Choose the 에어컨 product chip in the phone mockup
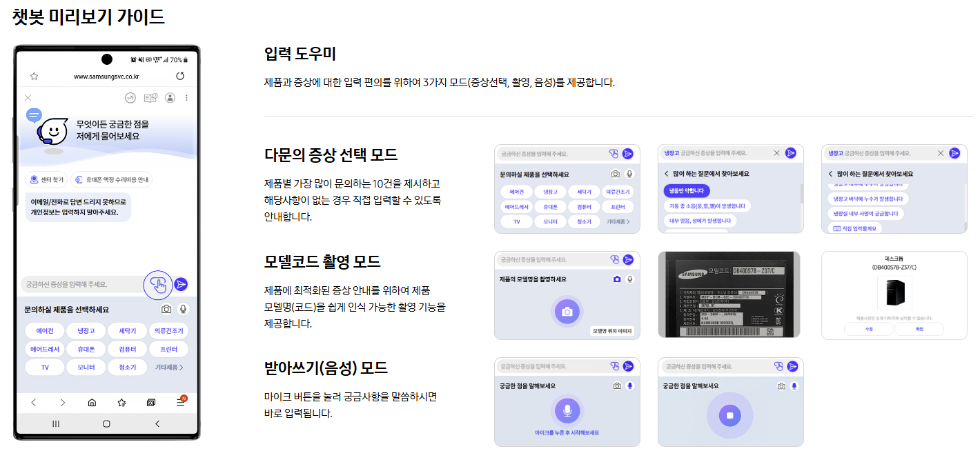Viewport: 980px width, 462px height. [45, 331]
